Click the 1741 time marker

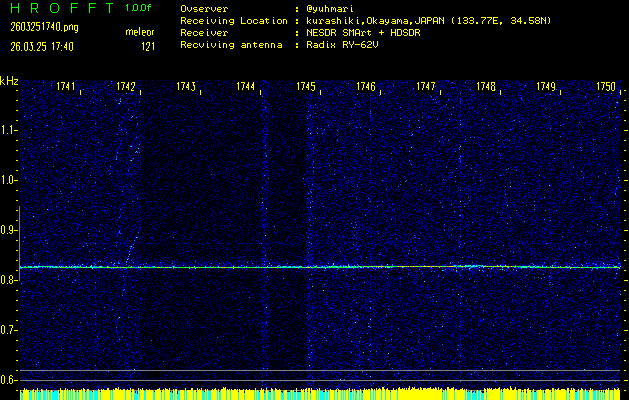coord(66,87)
